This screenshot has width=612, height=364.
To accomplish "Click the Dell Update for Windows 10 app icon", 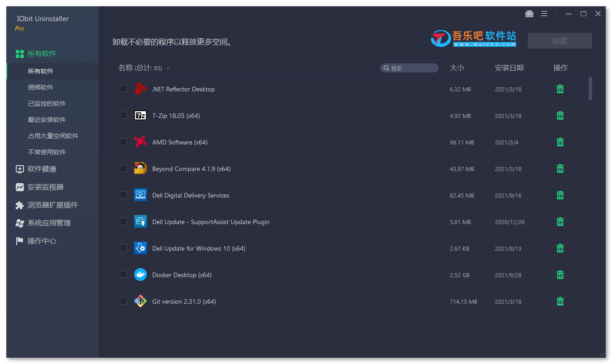I will click(x=141, y=248).
